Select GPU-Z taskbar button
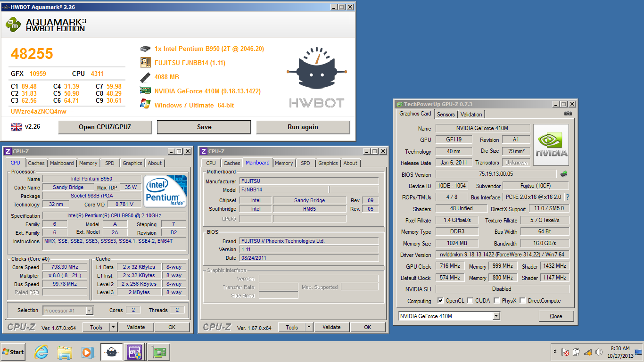Screen dimensions: 644x362 [158, 352]
